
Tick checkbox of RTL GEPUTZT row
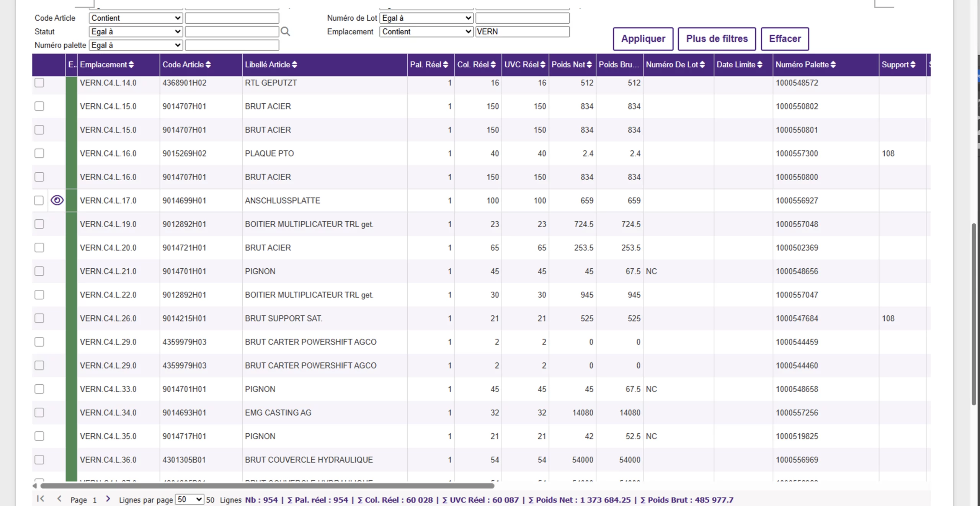(39, 83)
